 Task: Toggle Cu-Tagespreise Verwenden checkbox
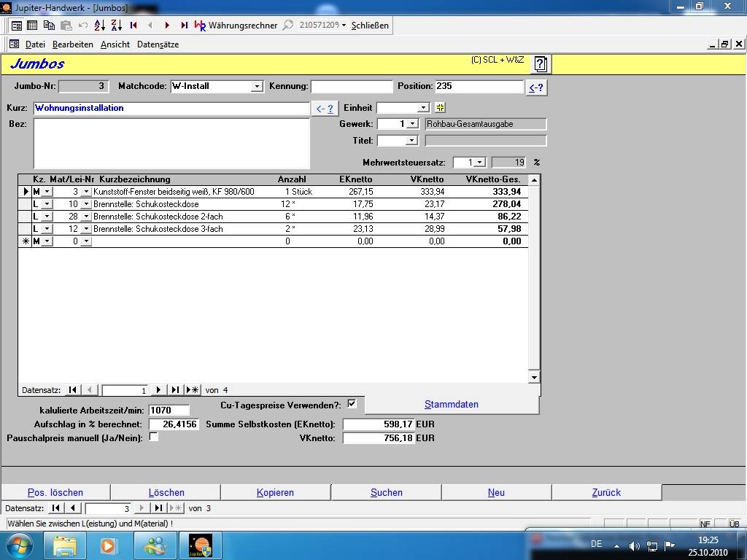coord(352,404)
